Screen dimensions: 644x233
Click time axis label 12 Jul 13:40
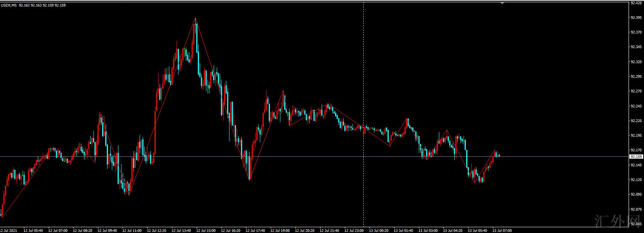181,230
